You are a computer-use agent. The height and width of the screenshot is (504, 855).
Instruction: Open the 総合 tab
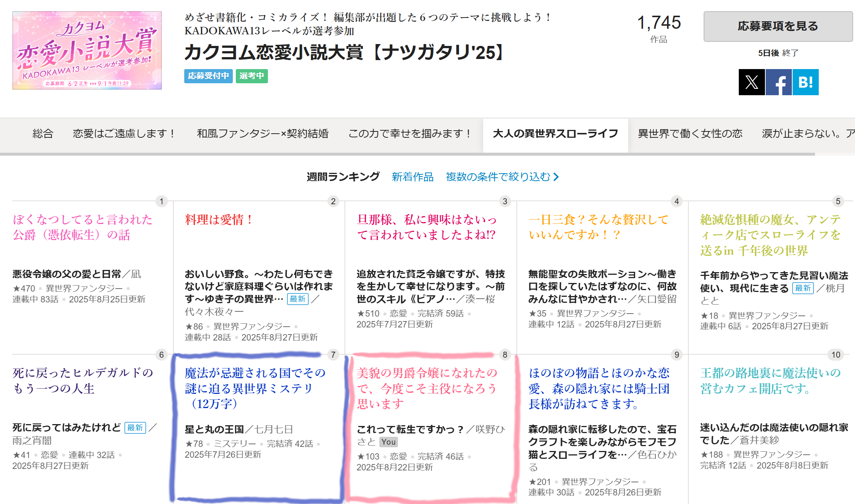[x=43, y=134]
